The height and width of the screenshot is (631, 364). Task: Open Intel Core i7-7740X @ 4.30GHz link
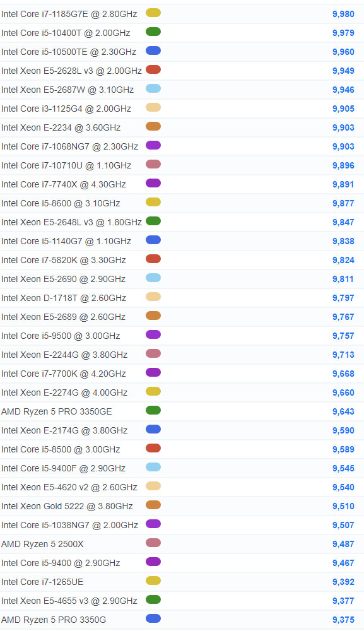[x=64, y=184]
